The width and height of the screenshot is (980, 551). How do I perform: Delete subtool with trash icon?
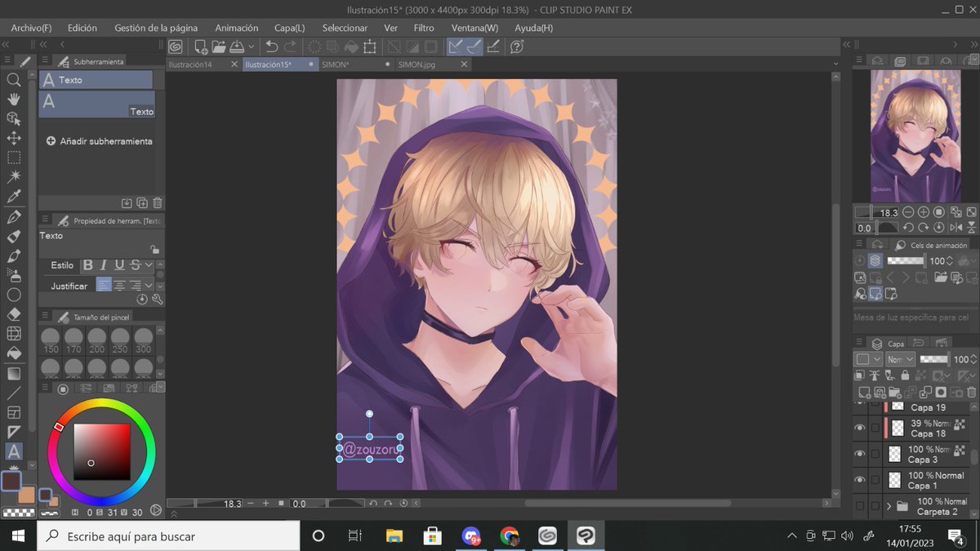(x=158, y=202)
